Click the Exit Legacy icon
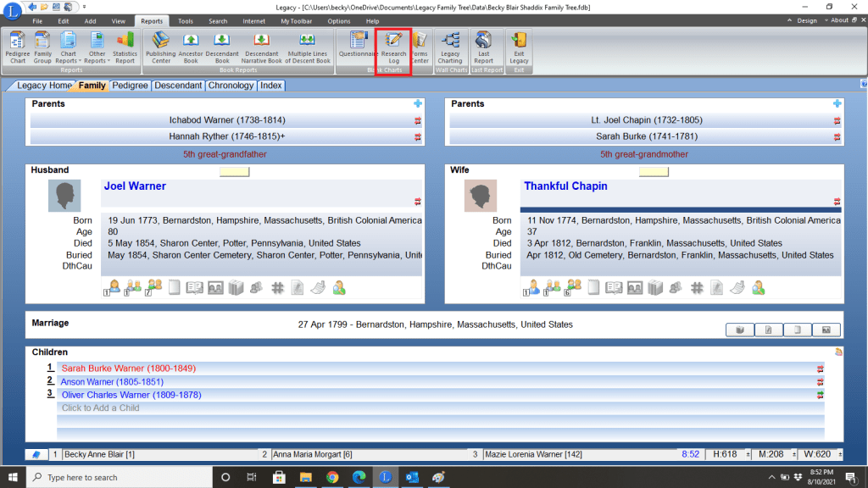 [x=519, y=50]
